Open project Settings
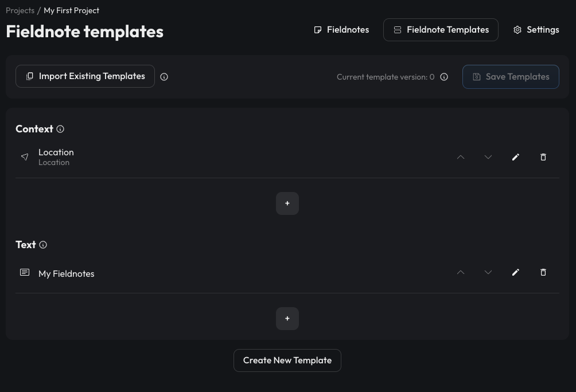Screen dimensions: 576x392 pyautogui.click(x=536, y=30)
